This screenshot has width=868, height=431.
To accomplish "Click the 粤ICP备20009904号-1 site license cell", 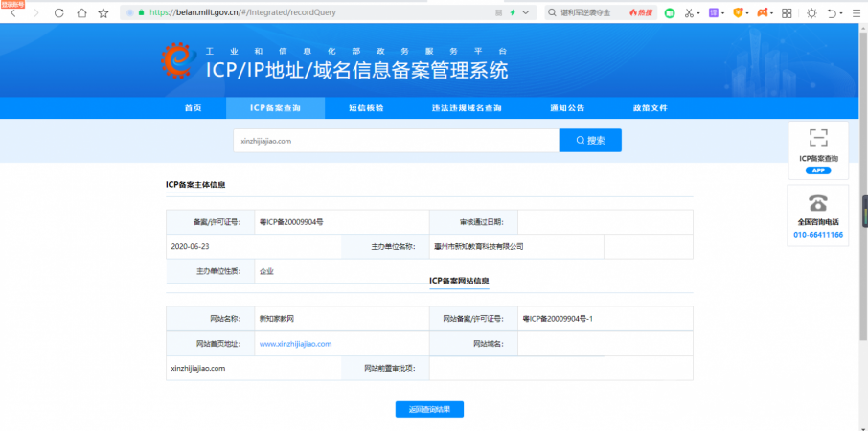I will [x=605, y=319].
